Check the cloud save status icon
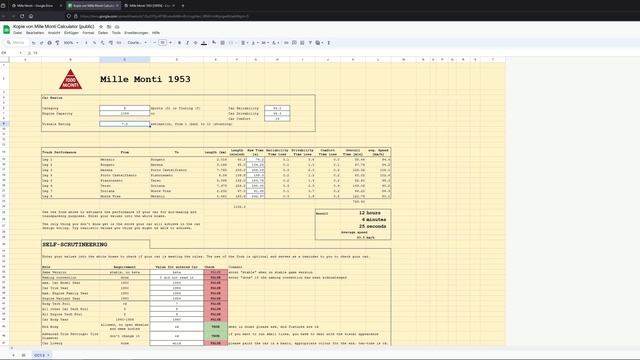The height and width of the screenshot is (360, 640). pos(117,27)
